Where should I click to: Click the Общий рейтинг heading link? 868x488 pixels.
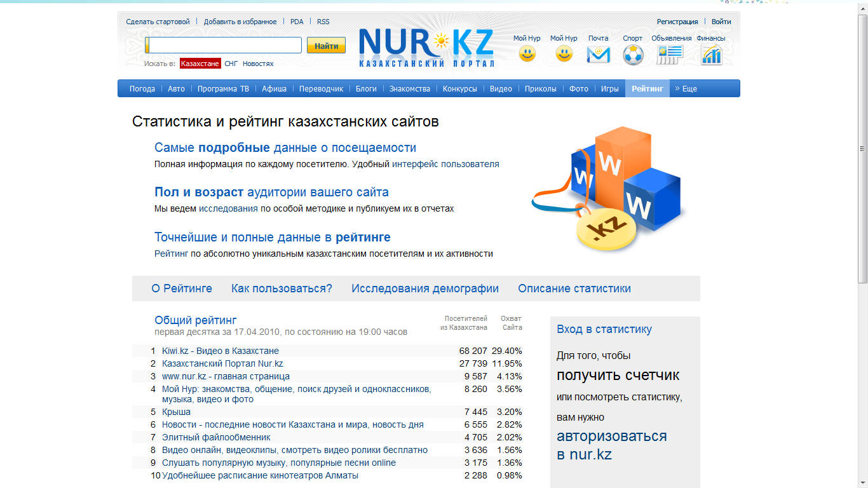[x=195, y=320]
